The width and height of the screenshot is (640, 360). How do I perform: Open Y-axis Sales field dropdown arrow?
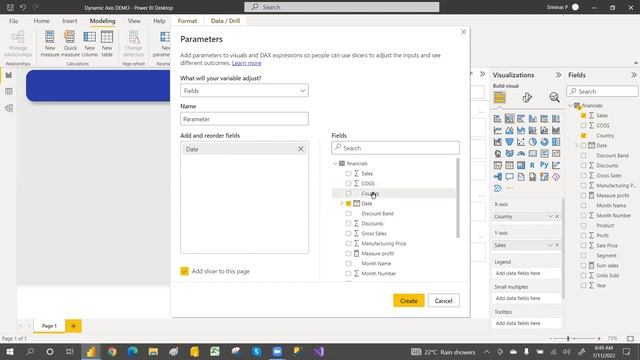(550, 245)
